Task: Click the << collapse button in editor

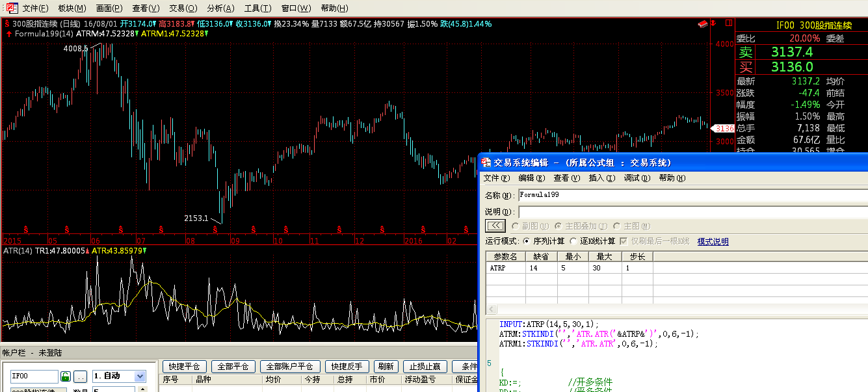Action: [x=495, y=226]
